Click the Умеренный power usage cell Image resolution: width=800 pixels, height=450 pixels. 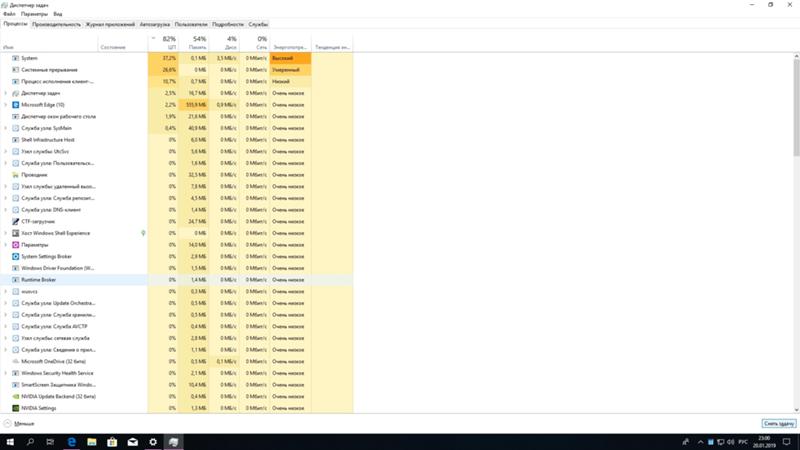pos(290,70)
